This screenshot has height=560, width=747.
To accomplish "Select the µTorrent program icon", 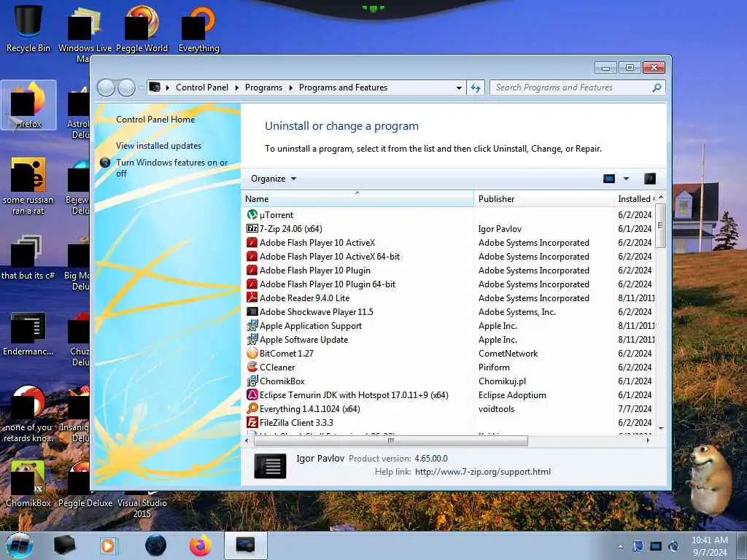I will point(252,215).
